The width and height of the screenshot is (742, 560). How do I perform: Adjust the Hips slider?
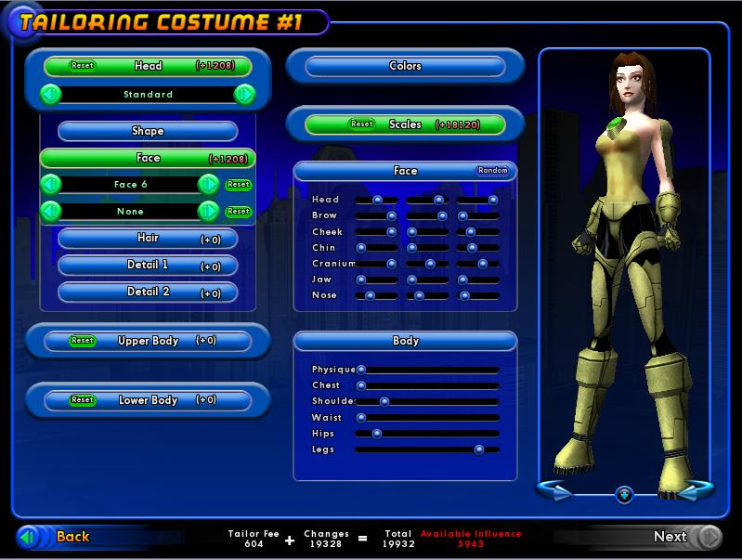[427, 434]
